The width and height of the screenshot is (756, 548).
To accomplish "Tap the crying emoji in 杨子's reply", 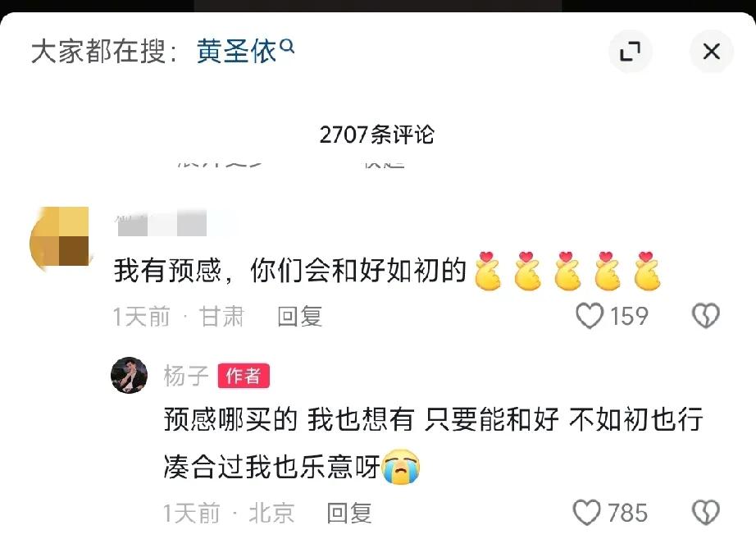I will coord(401,467).
